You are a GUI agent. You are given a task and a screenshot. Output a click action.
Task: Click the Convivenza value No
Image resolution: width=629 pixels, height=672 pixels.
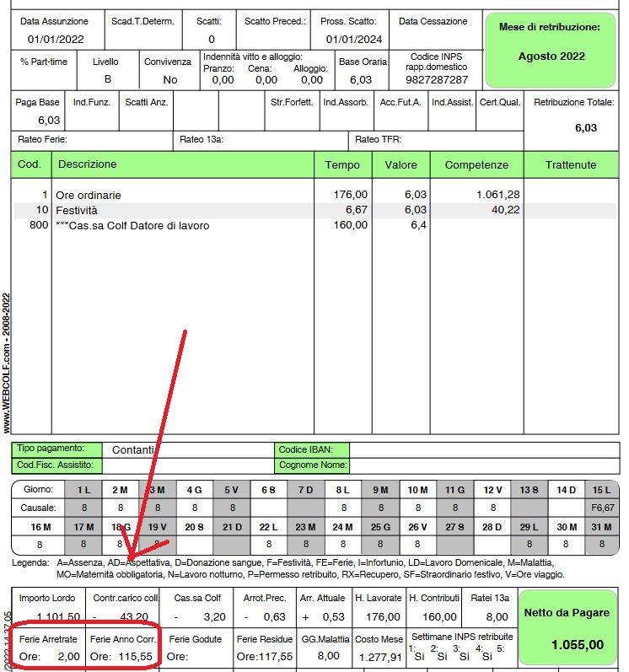point(169,79)
